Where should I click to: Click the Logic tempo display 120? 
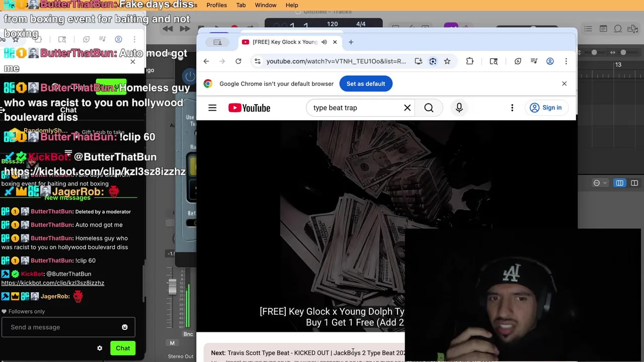coord(332,24)
